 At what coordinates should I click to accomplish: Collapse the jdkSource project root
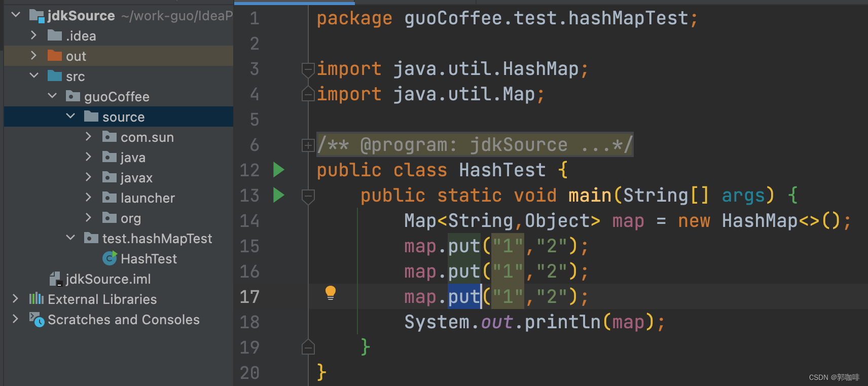tap(16, 15)
